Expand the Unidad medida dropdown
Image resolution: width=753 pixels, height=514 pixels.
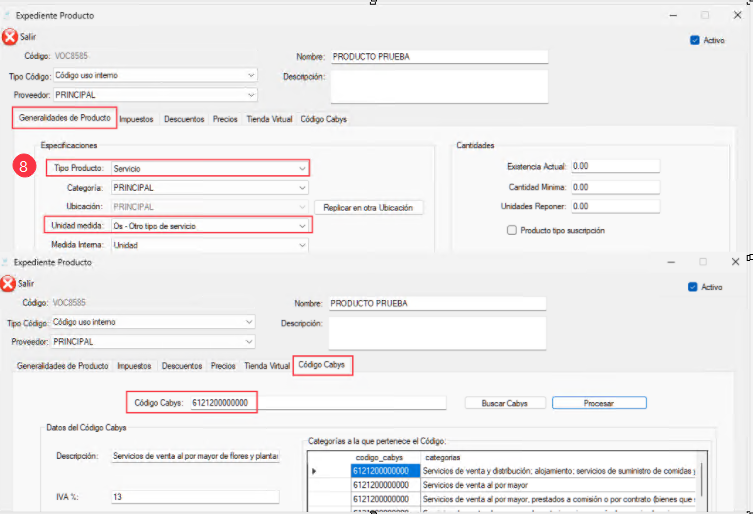point(301,226)
